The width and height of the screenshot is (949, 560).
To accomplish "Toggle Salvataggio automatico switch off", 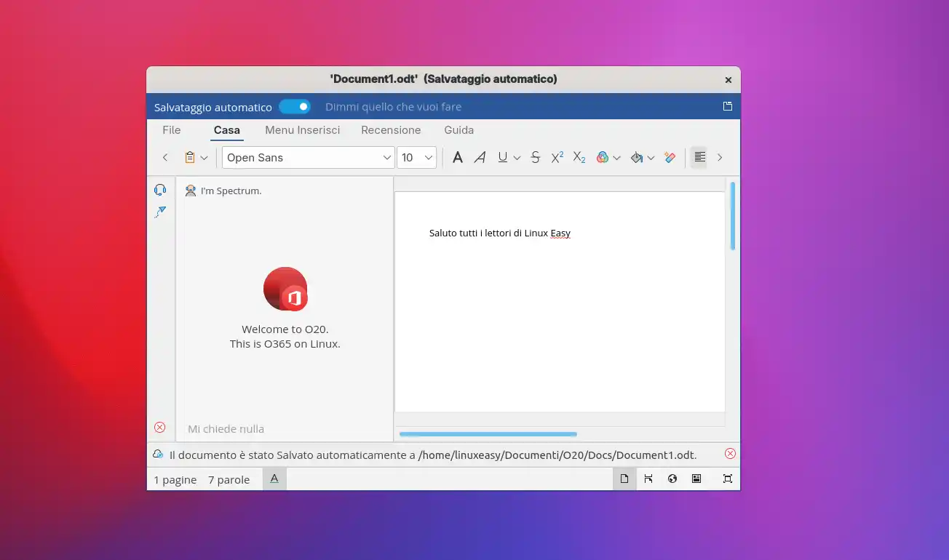I will (294, 106).
